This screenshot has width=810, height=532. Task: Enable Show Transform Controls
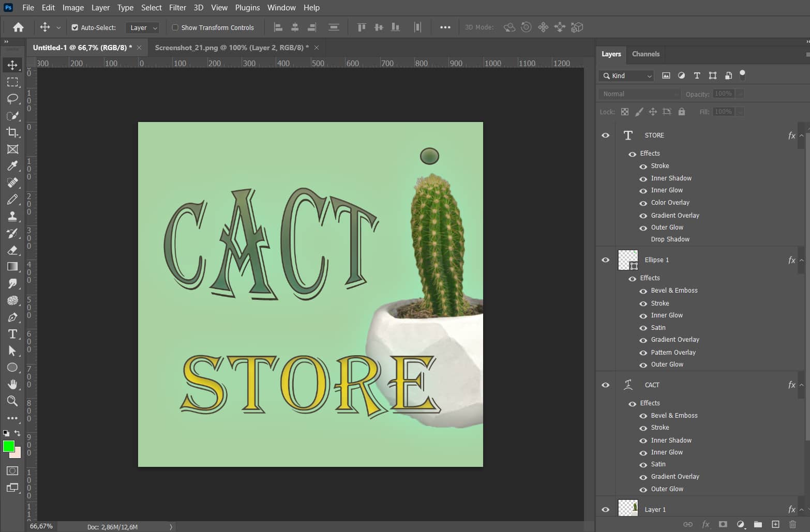click(x=175, y=27)
